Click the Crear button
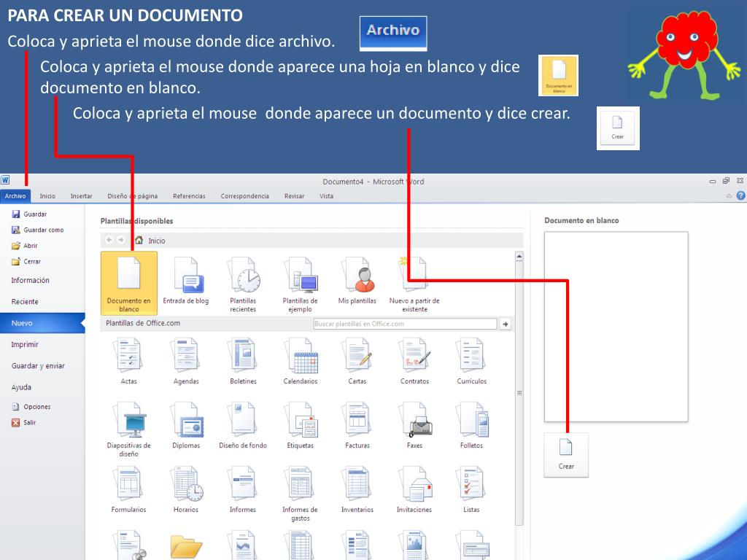The height and width of the screenshot is (560, 747). [x=566, y=455]
